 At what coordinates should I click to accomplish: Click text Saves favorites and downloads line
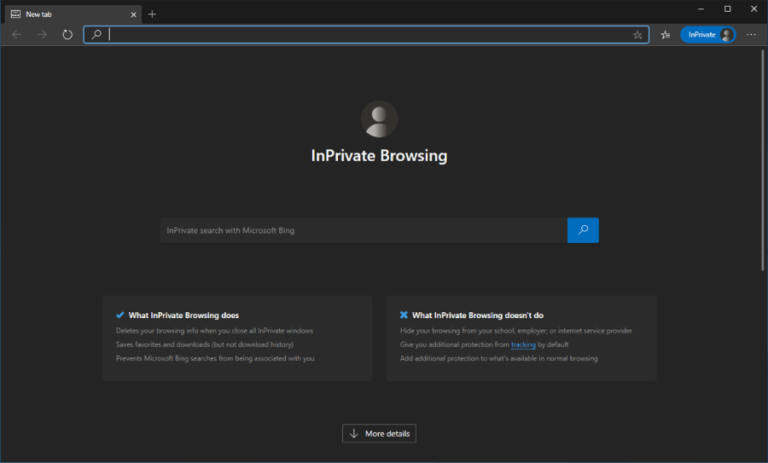(205, 344)
